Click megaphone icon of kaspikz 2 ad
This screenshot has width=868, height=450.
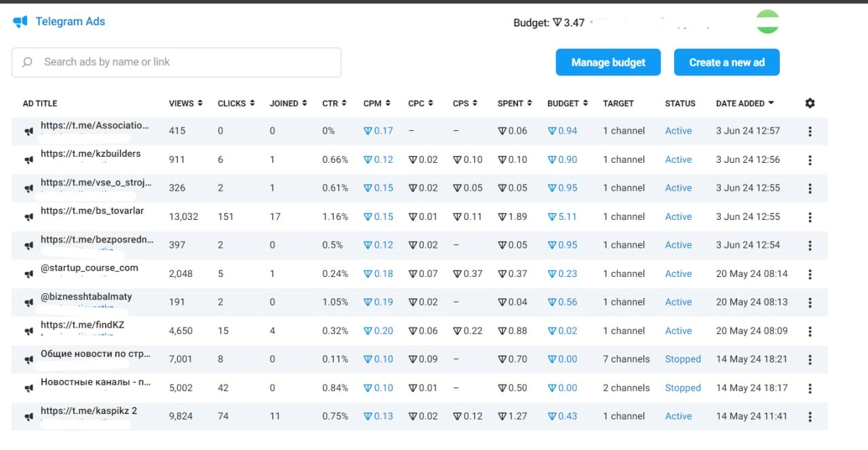pos(28,417)
